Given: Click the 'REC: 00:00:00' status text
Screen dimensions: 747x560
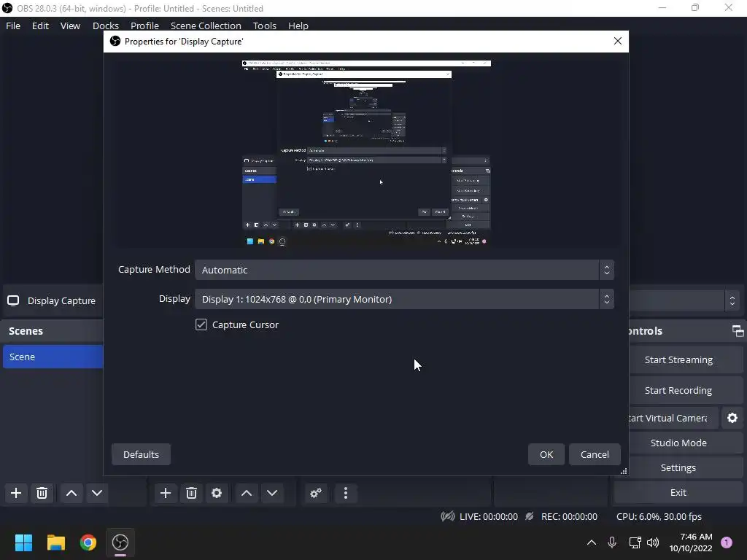Looking at the screenshot, I should point(569,516).
